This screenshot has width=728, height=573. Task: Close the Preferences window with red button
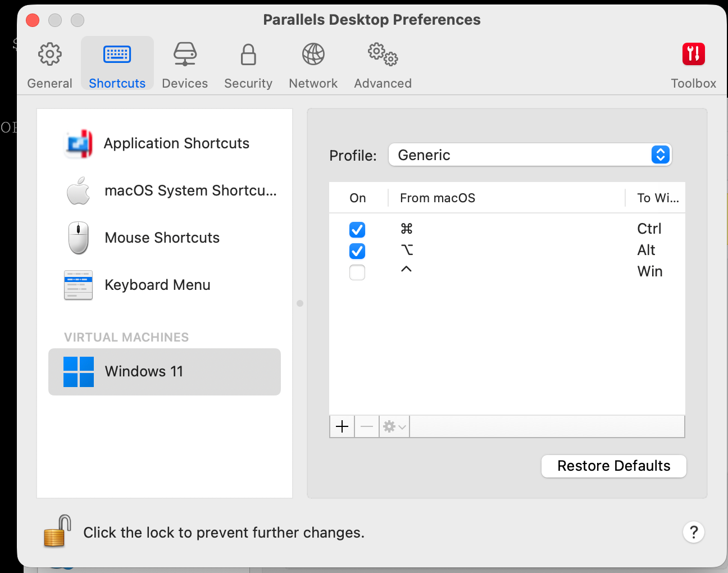(x=33, y=20)
